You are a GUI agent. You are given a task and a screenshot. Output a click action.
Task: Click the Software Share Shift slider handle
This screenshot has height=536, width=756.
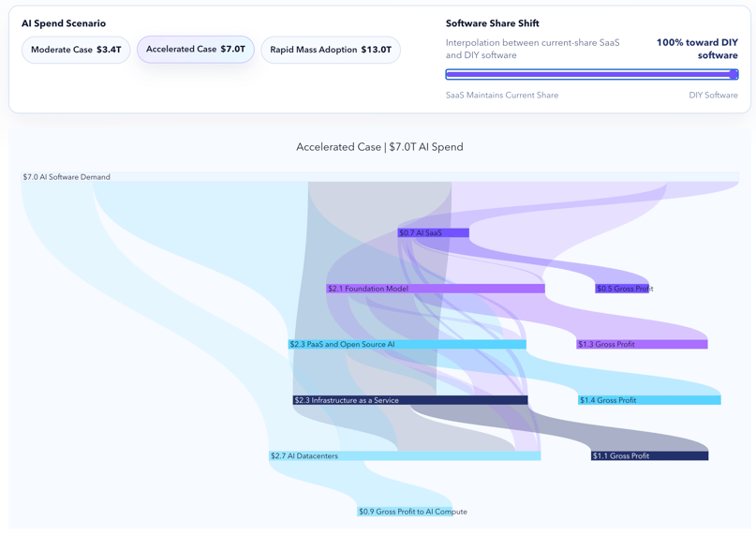[733, 74]
